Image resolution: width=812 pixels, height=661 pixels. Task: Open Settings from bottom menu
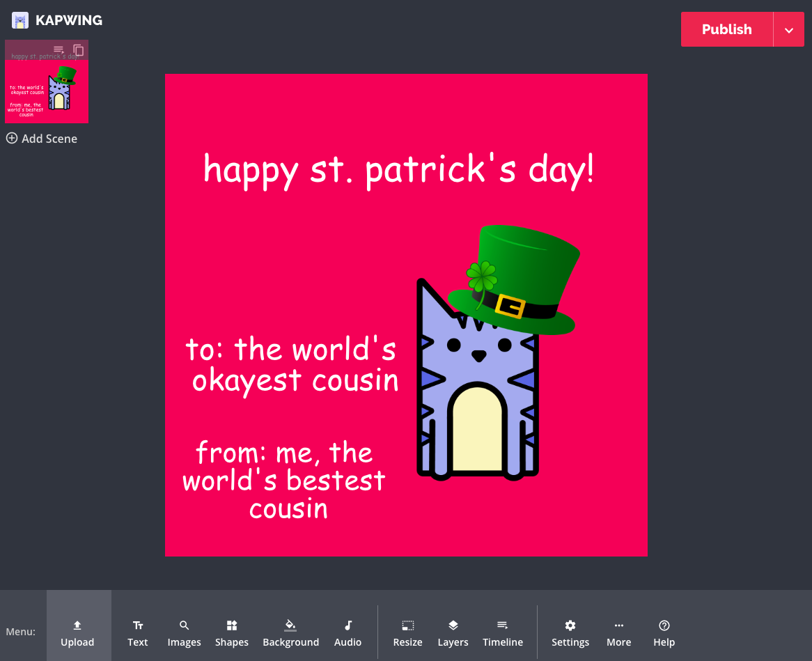pyautogui.click(x=570, y=632)
